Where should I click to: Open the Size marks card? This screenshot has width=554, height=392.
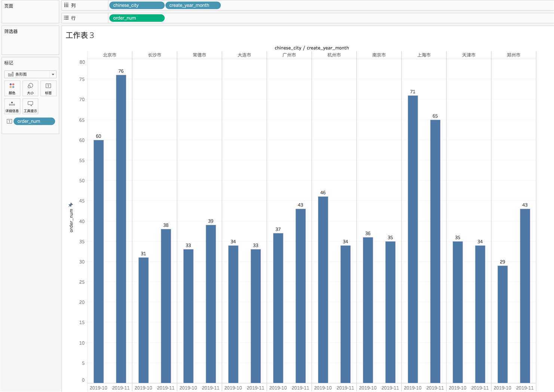30,89
